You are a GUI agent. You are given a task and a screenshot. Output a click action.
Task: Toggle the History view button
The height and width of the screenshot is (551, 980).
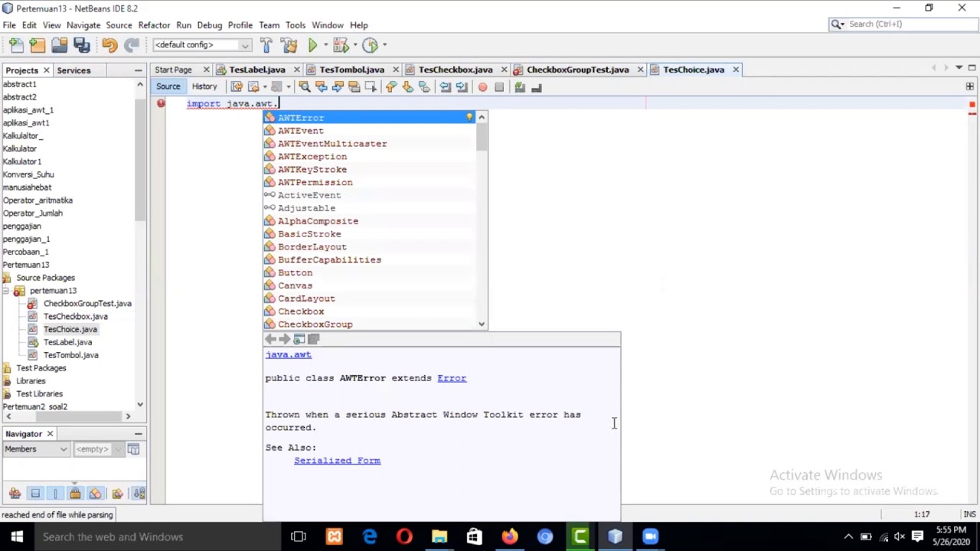[204, 86]
